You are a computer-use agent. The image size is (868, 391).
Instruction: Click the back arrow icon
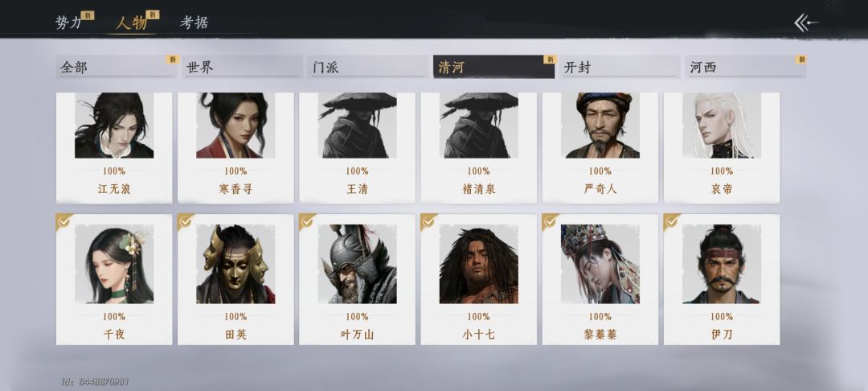coord(806,23)
